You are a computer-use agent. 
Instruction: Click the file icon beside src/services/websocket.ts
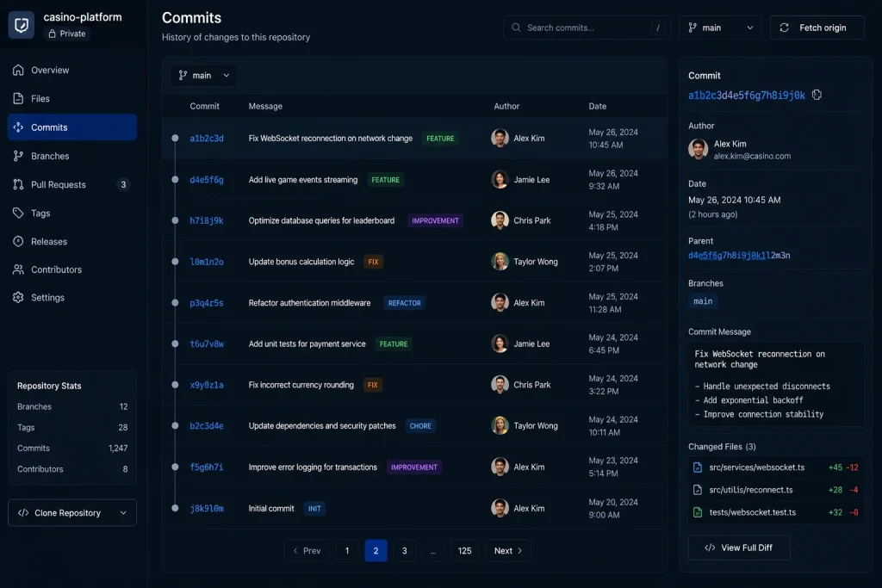tap(698, 467)
